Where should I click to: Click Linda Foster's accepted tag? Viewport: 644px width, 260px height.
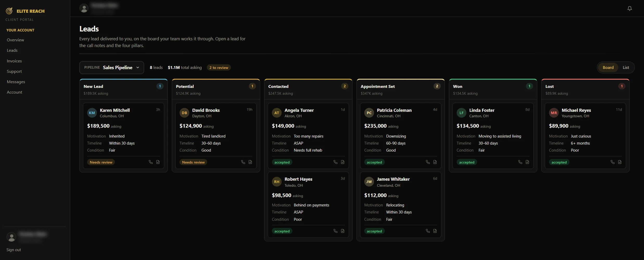(467, 162)
